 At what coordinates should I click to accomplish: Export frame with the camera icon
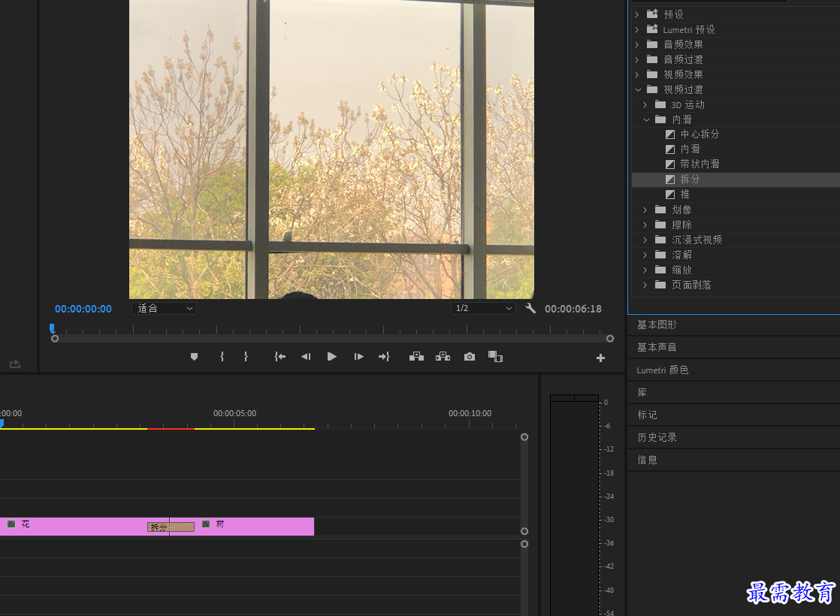470,357
